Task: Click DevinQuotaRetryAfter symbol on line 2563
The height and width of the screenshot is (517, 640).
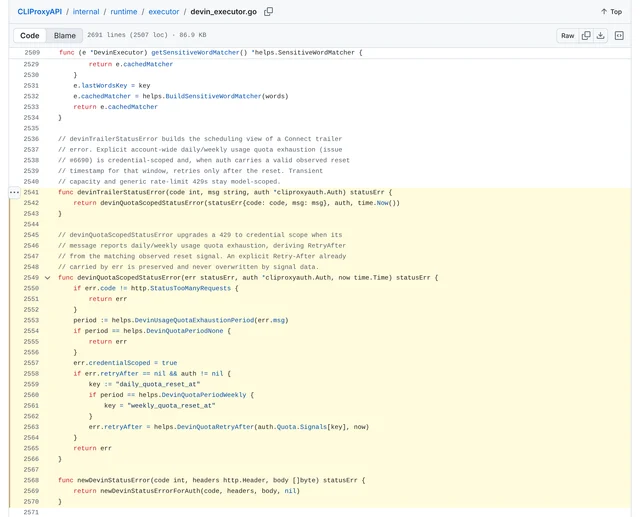Action: point(215,427)
